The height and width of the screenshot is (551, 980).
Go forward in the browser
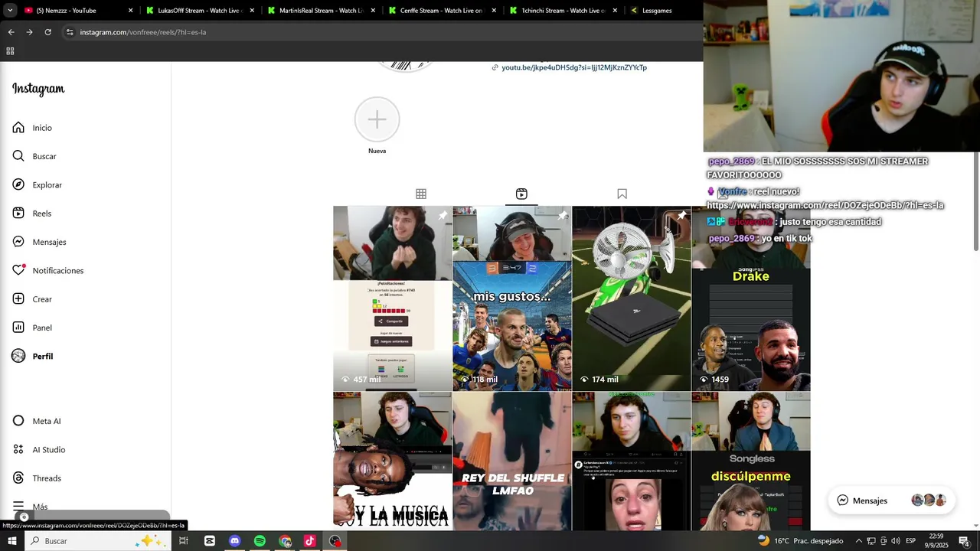pyautogui.click(x=29, y=32)
